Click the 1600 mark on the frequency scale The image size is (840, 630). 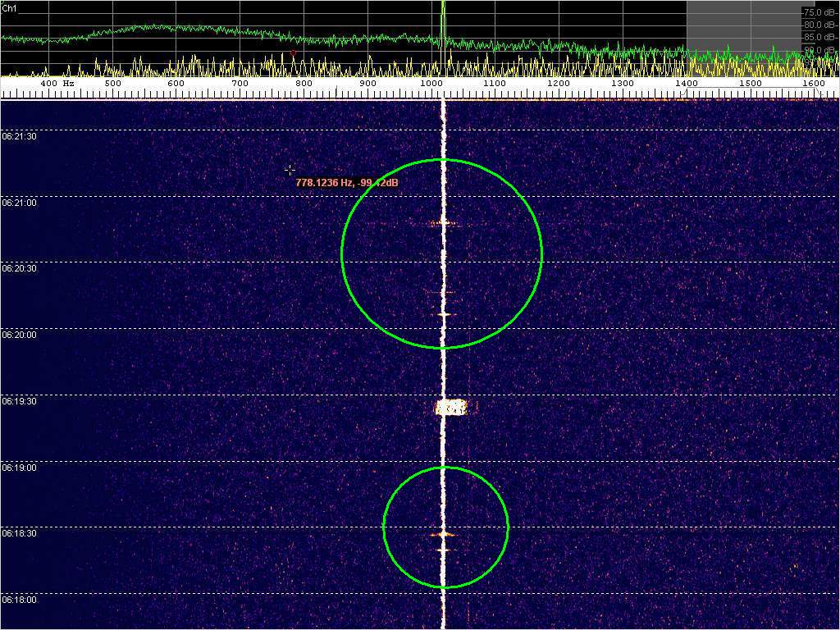click(814, 84)
